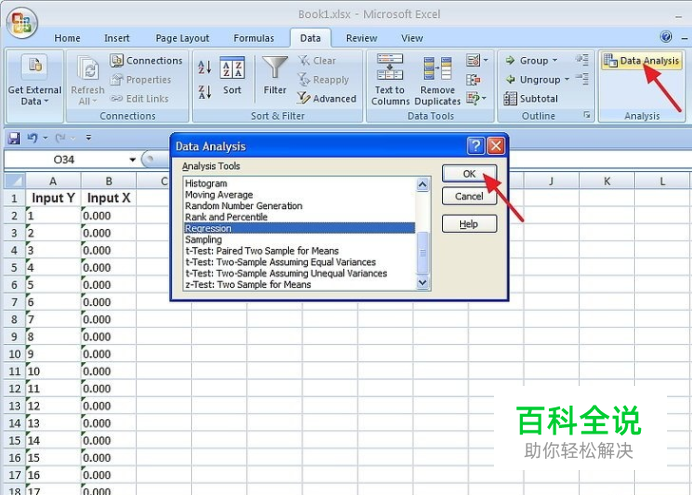Sort A to Z ascending
The image size is (692, 495).
click(204, 67)
